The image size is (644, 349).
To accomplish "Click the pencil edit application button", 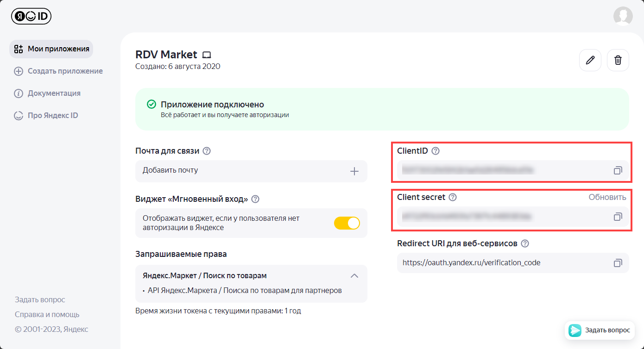I will coord(590,60).
